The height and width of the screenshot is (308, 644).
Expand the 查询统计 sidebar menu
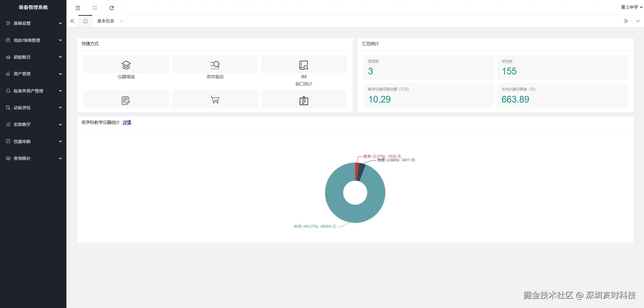(33, 159)
